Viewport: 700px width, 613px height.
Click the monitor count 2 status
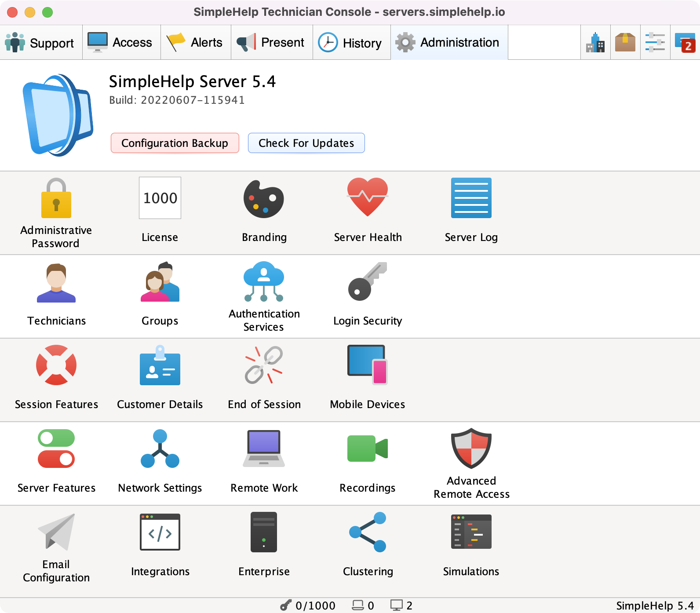pos(401,606)
